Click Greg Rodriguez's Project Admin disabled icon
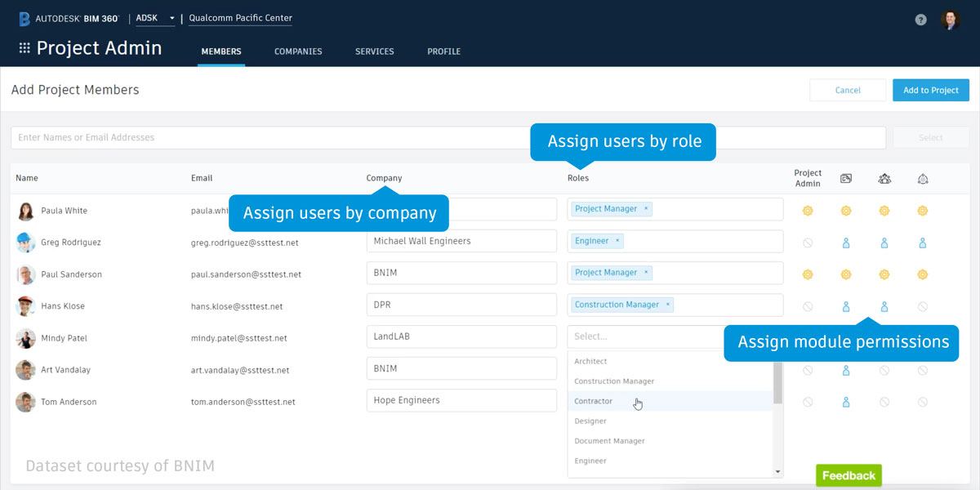980x490 pixels. point(808,243)
